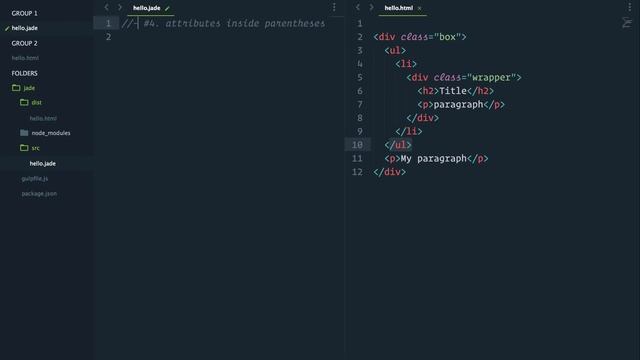Click line number 2 in the hello.jade gutter
Screen dimensions: 640x360
click(x=108, y=37)
